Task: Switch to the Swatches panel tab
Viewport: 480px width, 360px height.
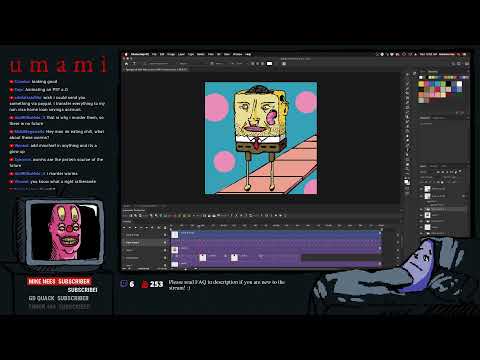Action: point(433,72)
